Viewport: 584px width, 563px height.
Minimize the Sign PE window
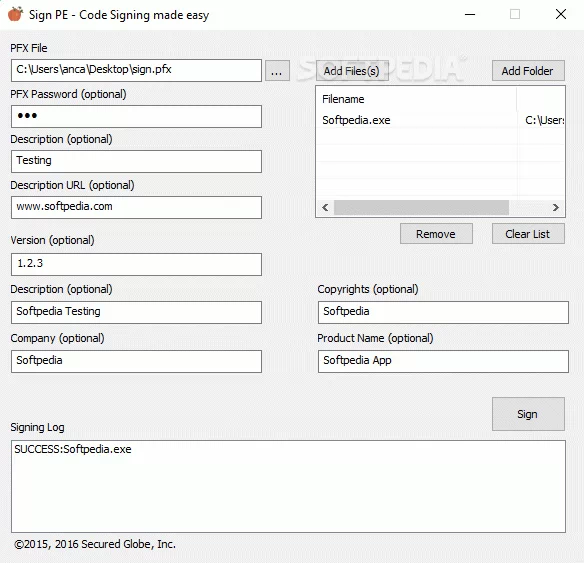click(x=470, y=15)
